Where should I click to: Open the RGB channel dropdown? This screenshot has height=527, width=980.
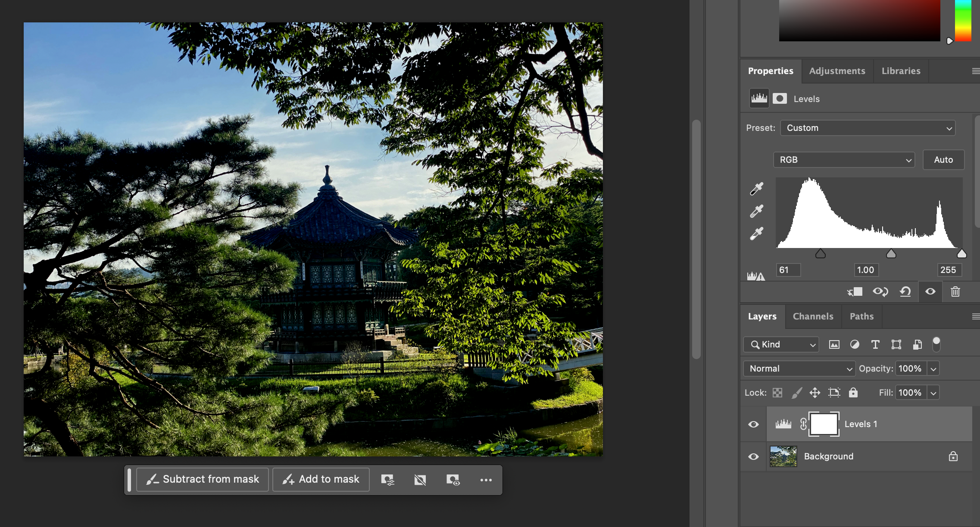pyautogui.click(x=843, y=160)
